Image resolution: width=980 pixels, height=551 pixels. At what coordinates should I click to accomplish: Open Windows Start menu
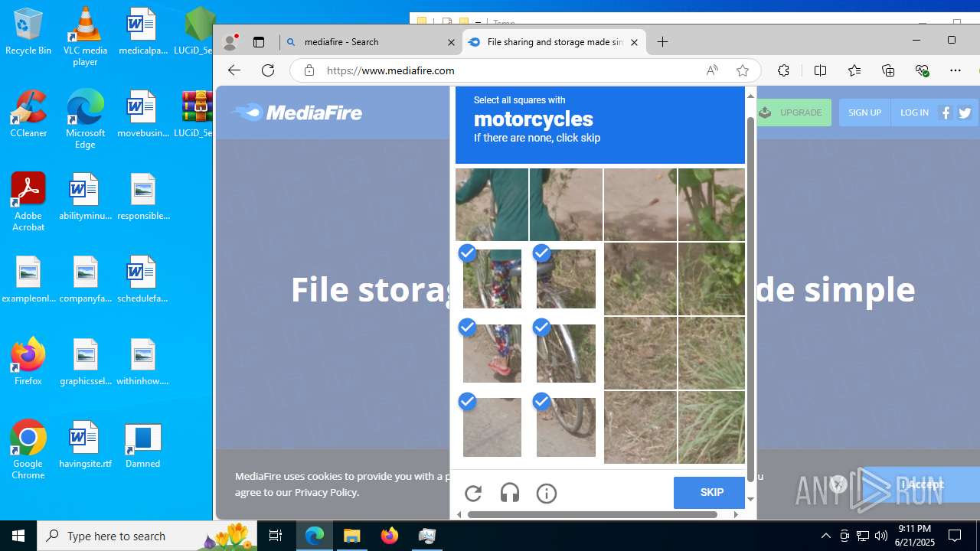(18, 536)
